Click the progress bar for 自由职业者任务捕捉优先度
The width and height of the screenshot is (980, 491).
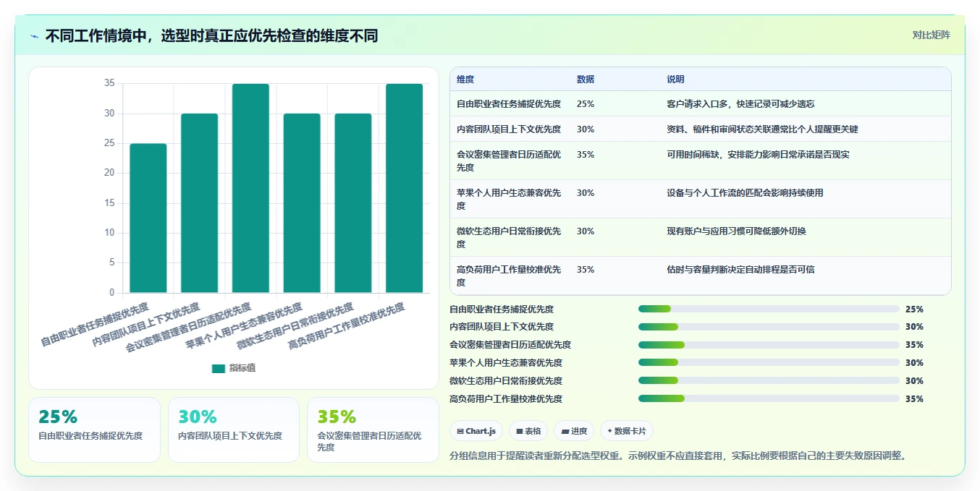pos(769,309)
